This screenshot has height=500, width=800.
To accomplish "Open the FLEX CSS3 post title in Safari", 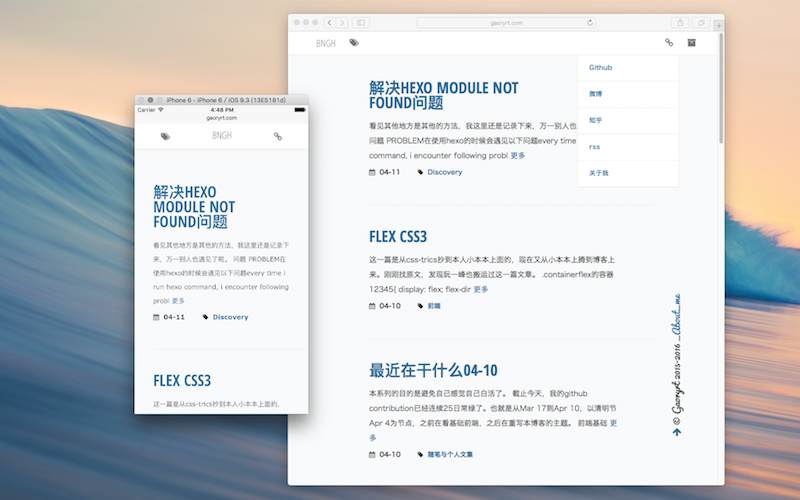I will pyautogui.click(x=398, y=237).
